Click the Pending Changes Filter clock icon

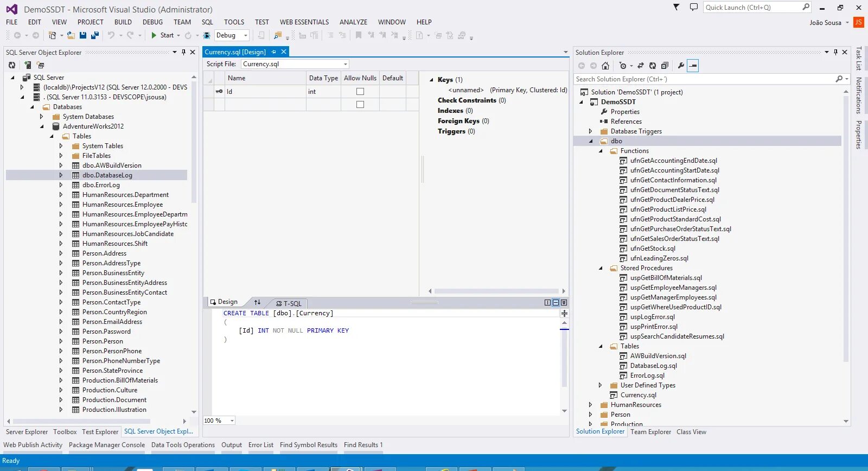623,66
